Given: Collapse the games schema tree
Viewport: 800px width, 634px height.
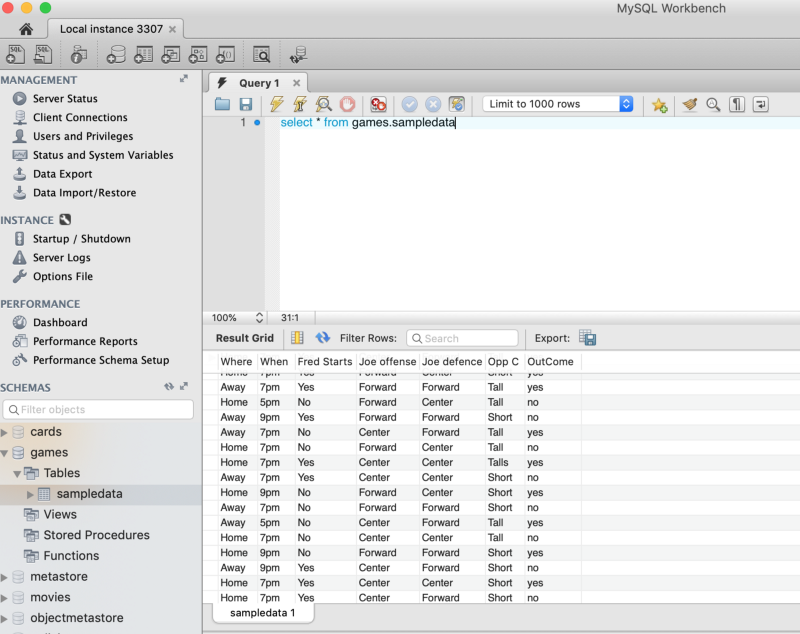Looking at the screenshot, I should click(5, 453).
